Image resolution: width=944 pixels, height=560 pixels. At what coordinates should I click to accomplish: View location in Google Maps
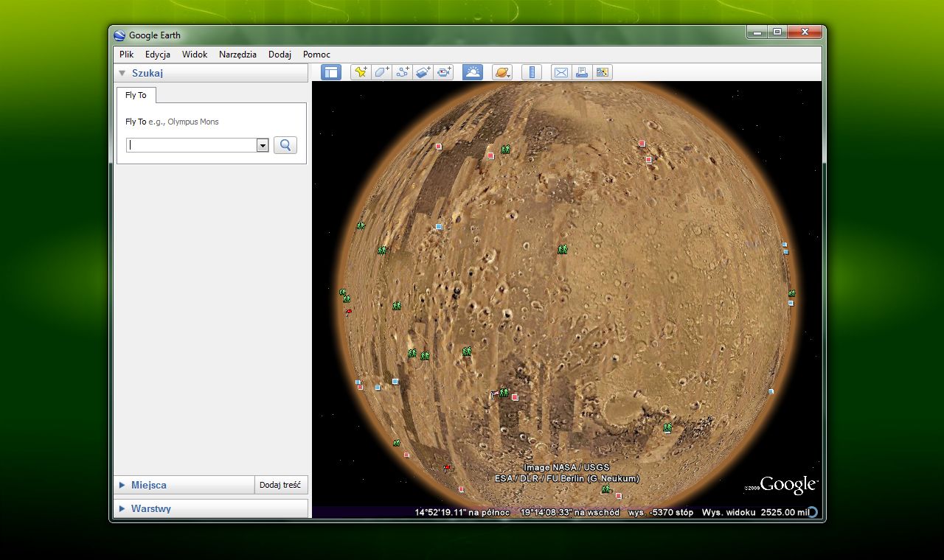[603, 72]
